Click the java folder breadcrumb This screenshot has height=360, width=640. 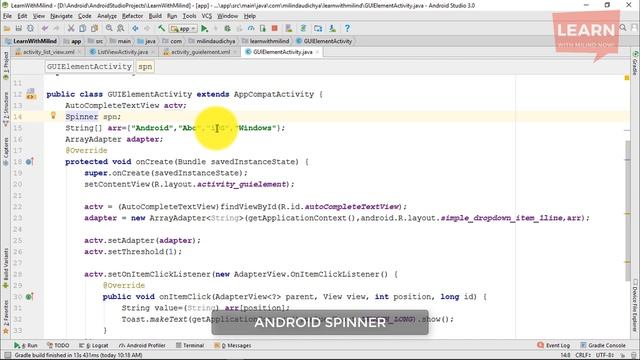(x=147, y=41)
